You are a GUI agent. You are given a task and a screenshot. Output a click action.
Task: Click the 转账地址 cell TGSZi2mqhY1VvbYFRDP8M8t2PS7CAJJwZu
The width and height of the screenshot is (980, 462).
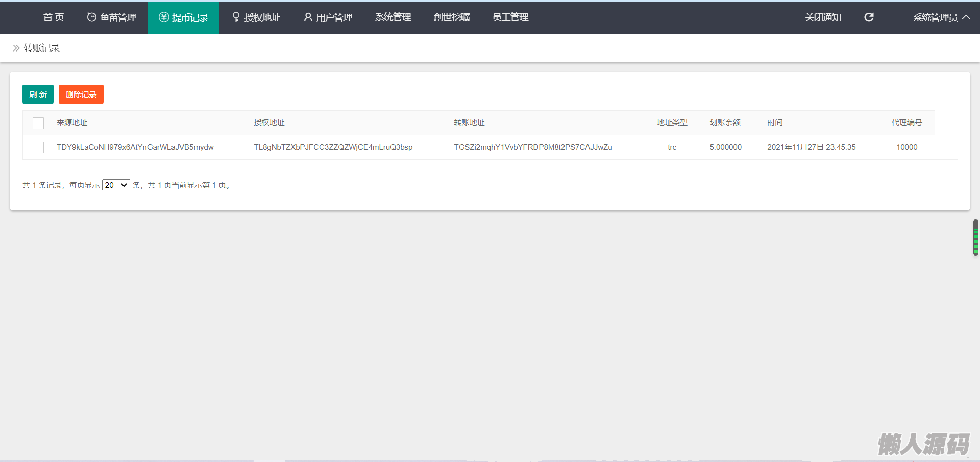[533, 147]
